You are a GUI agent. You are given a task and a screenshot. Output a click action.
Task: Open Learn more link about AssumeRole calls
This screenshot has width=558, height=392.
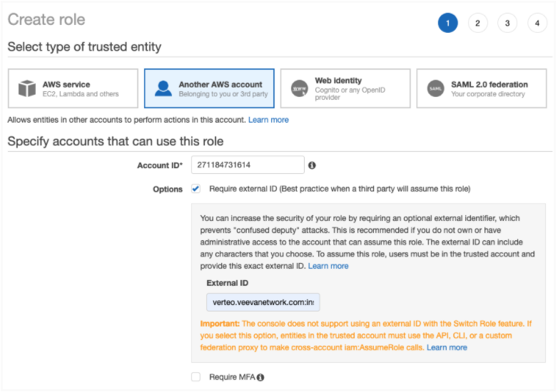click(x=447, y=347)
